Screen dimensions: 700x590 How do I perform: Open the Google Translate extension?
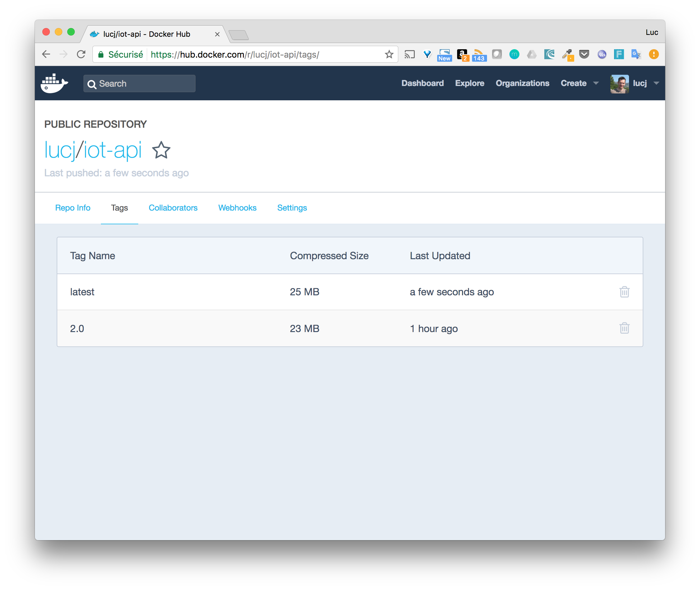pyautogui.click(x=636, y=54)
